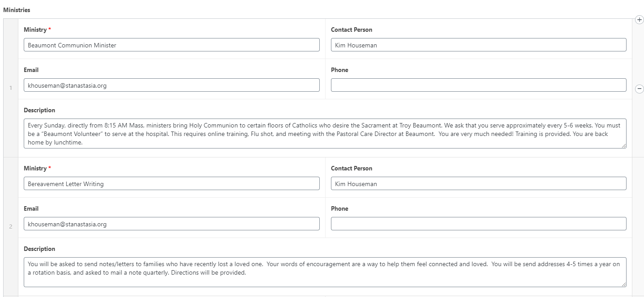Remove row 1 with the minus icon
The image size is (644, 297).
coord(640,89)
